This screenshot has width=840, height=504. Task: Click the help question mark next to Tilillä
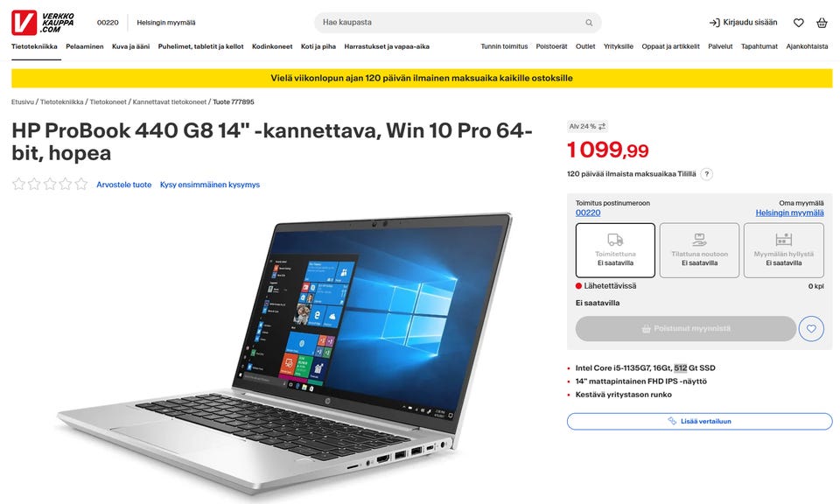(x=707, y=174)
